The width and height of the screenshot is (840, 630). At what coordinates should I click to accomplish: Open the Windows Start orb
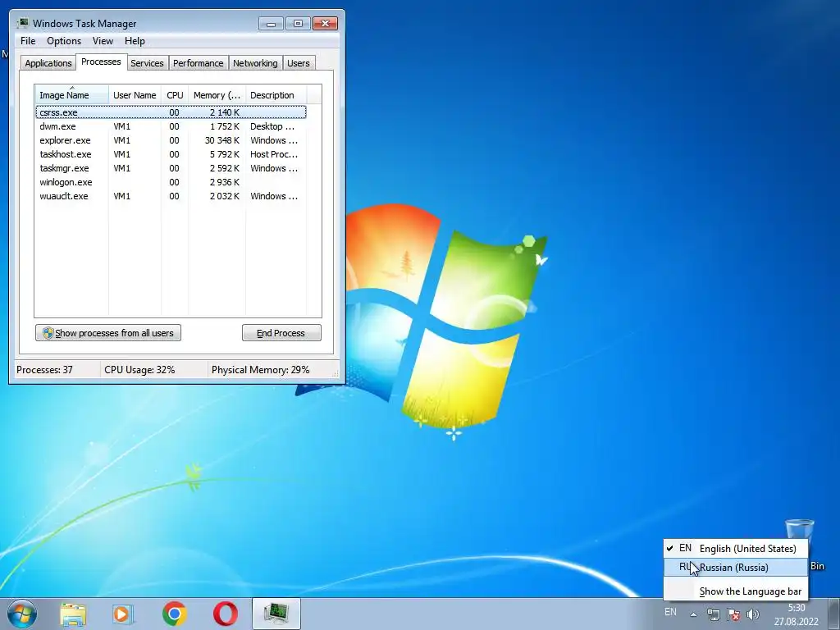(x=21, y=614)
